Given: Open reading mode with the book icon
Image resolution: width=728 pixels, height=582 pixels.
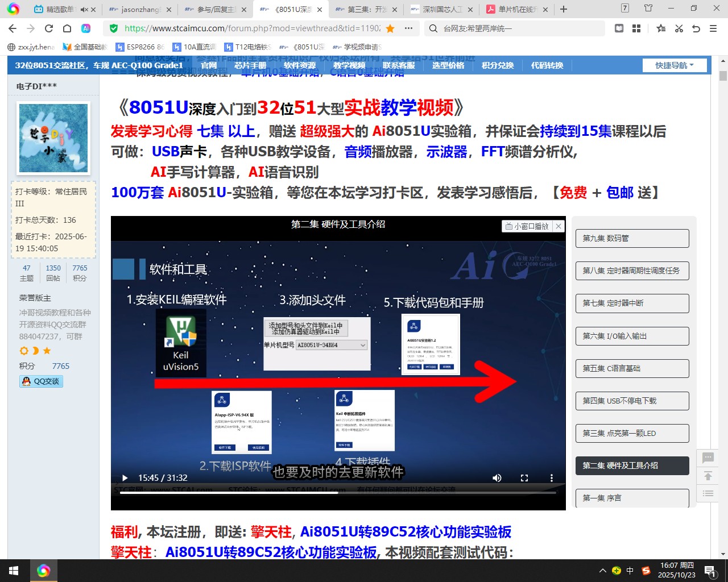Looking at the screenshot, I should (x=619, y=28).
